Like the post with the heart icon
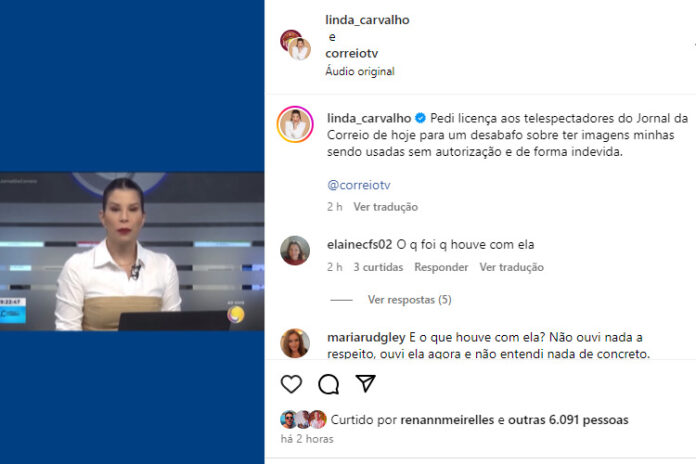The image size is (696, 464). coord(292,384)
